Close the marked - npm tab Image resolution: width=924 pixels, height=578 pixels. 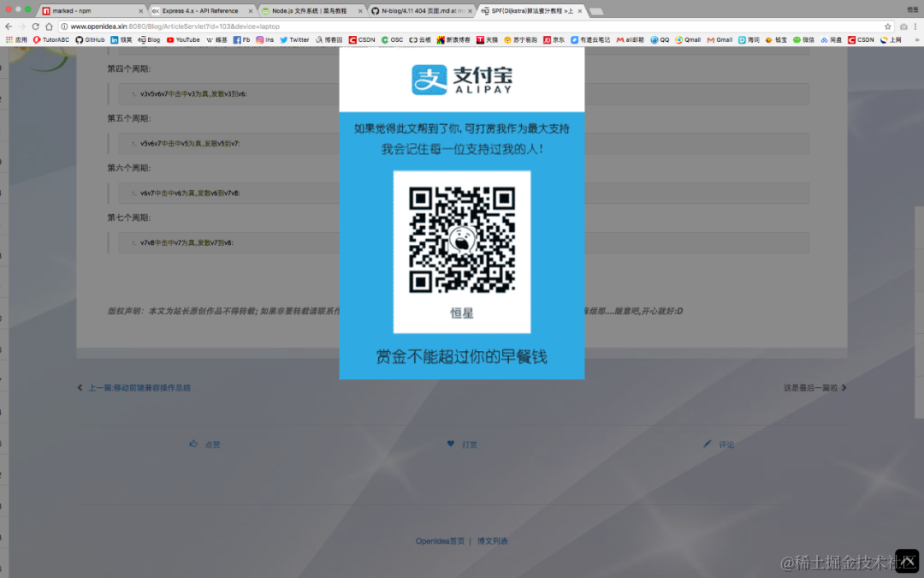pyautogui.click(x=140, y=10)
